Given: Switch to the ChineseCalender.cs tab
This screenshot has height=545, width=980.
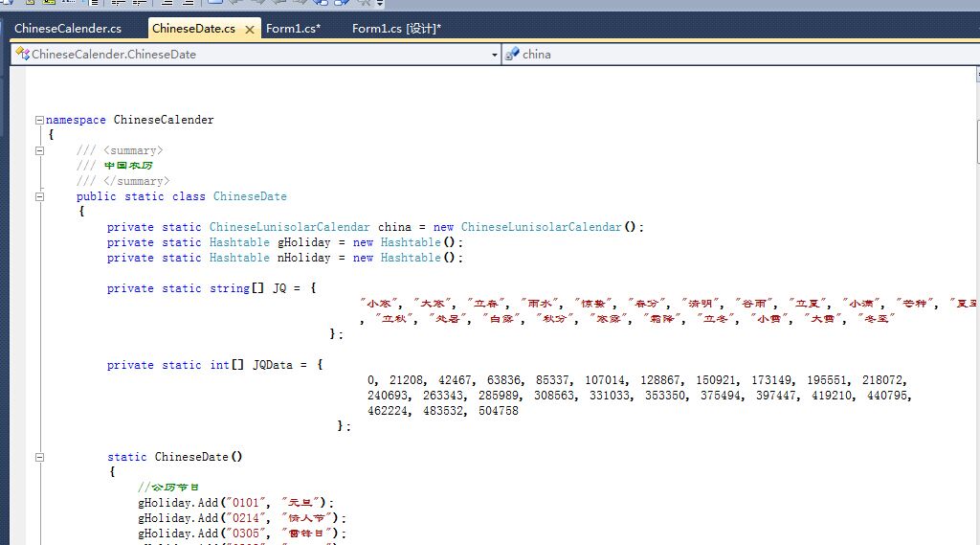Looking at the screenshot, I should pos(68,29).
